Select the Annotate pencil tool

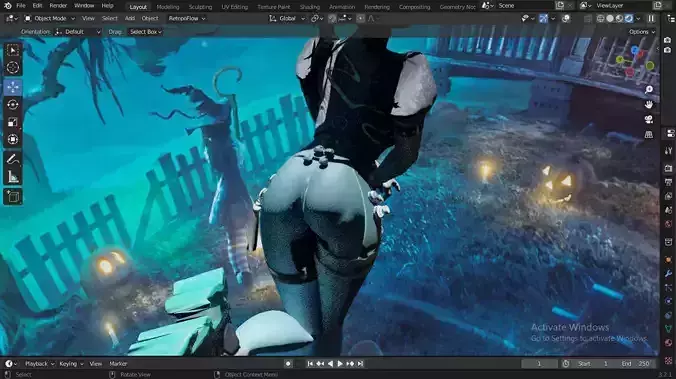(x=13, y=160)
